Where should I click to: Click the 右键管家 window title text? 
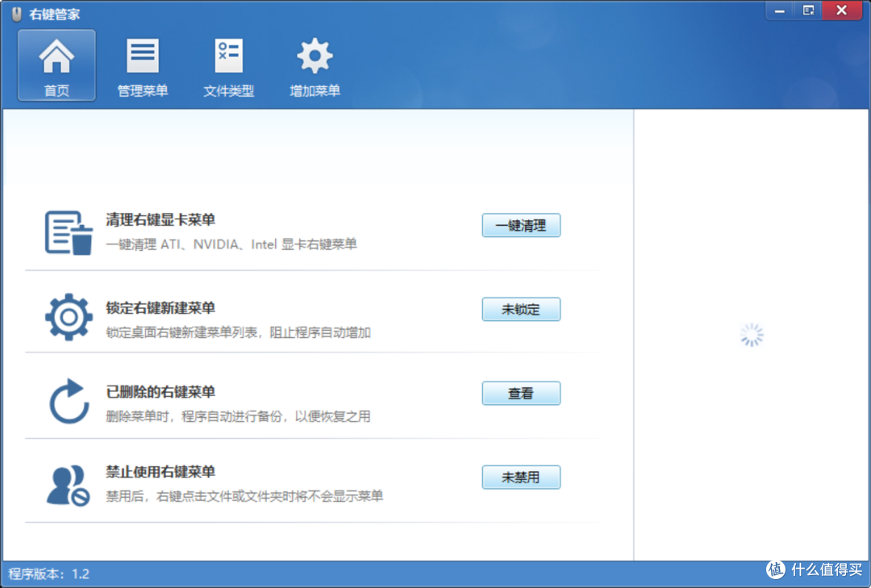pos(55,15)
